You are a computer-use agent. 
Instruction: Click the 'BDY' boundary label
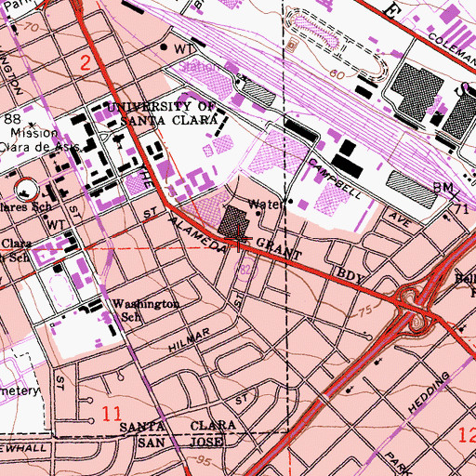(350, 275)
